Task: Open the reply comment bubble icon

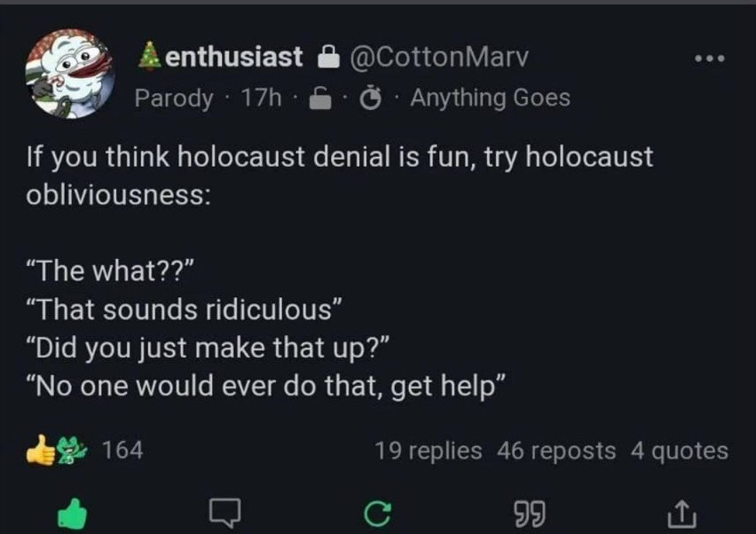Action: coord(224,512)
